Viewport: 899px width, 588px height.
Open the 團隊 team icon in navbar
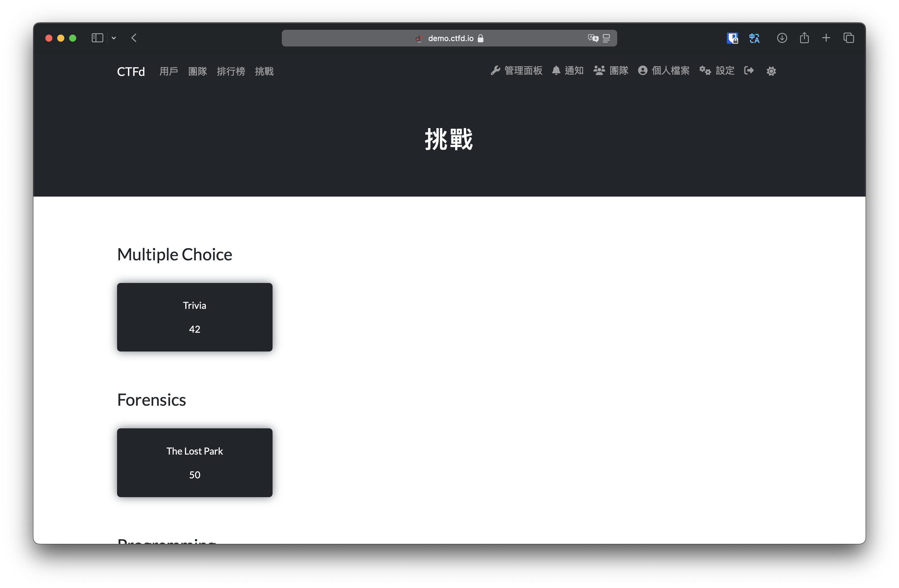(599, 71)
